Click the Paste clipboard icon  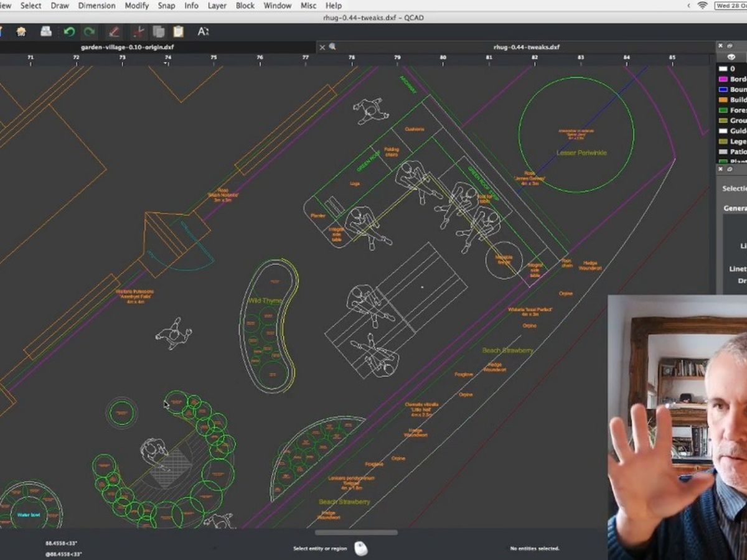(178, 31)
